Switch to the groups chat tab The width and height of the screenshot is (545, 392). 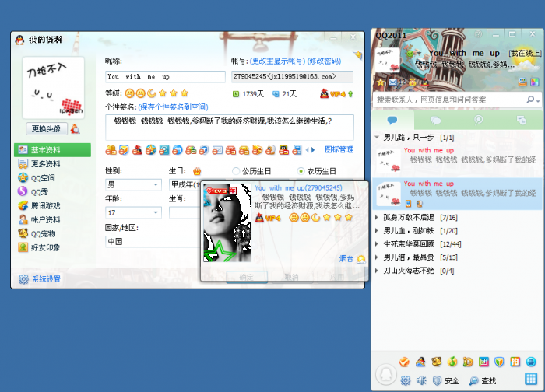435,120
